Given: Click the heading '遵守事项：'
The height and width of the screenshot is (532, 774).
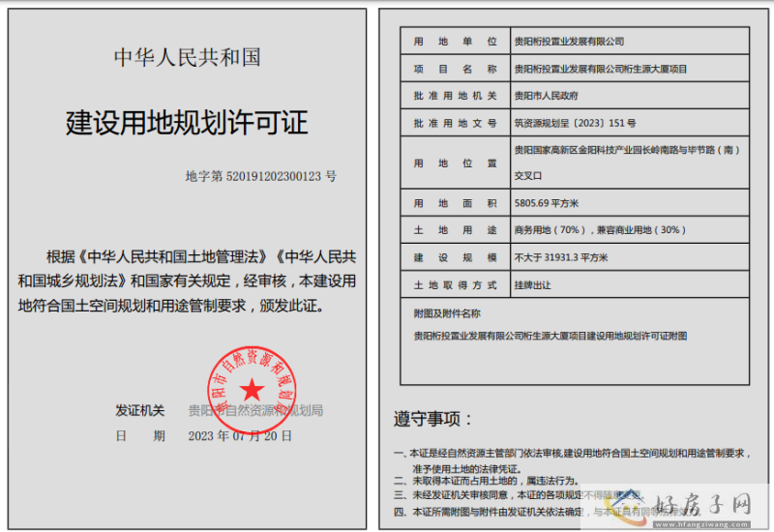Looking at the screenshot, I should tap(432, 419).
